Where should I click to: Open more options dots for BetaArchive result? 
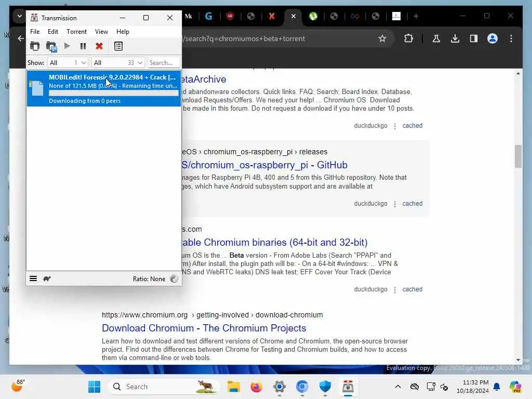(x=395, y=126)
